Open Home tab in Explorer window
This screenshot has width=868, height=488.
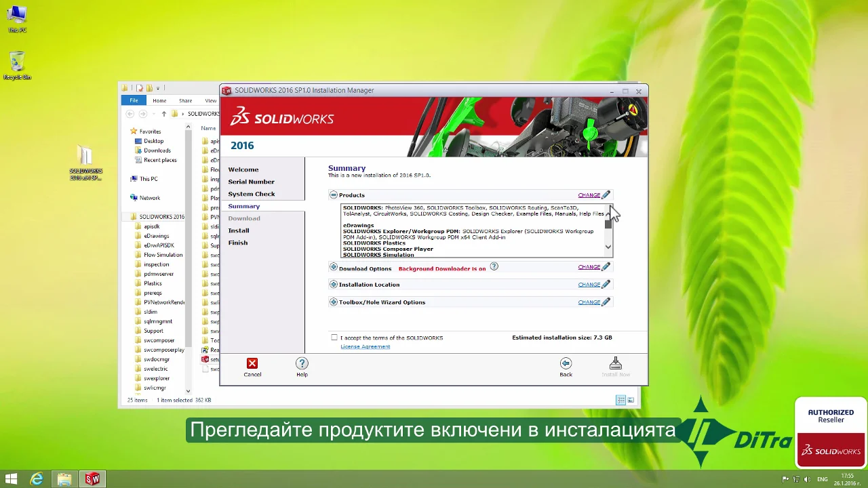[159, 100]
